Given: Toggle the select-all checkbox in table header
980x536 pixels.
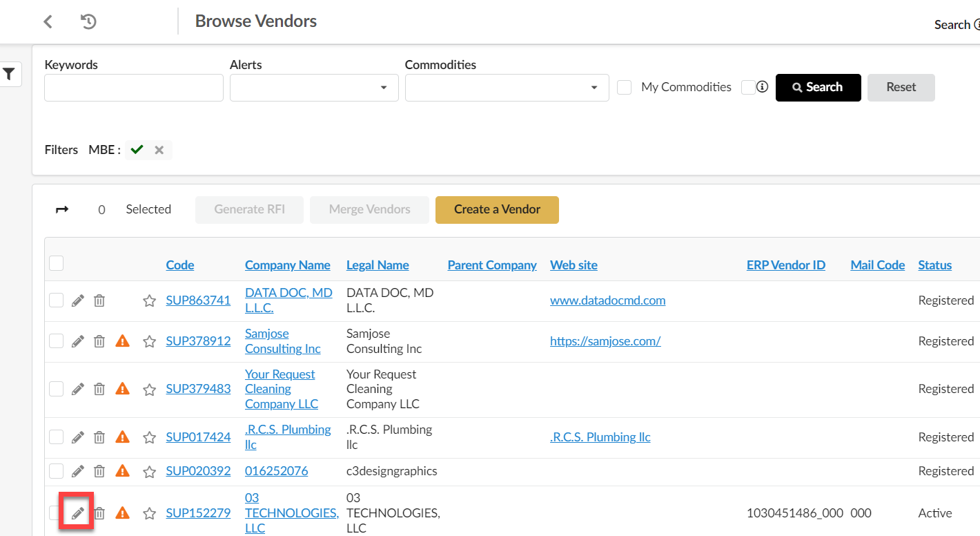Looking at the screenshot, I should (x=57, y=262).
